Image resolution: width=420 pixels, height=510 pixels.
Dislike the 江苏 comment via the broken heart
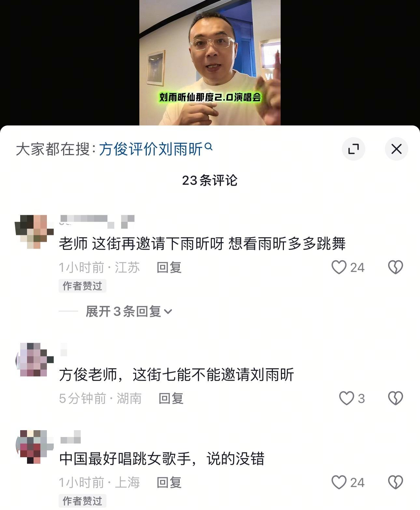tap(396, 267)
